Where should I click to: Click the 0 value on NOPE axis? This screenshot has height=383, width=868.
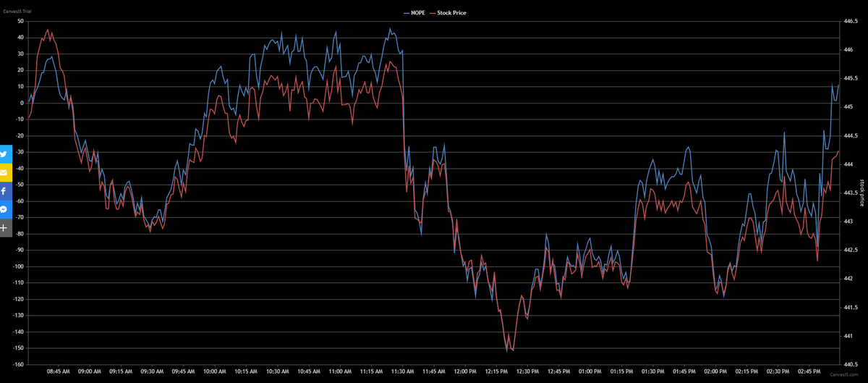[x=22, y=103]
